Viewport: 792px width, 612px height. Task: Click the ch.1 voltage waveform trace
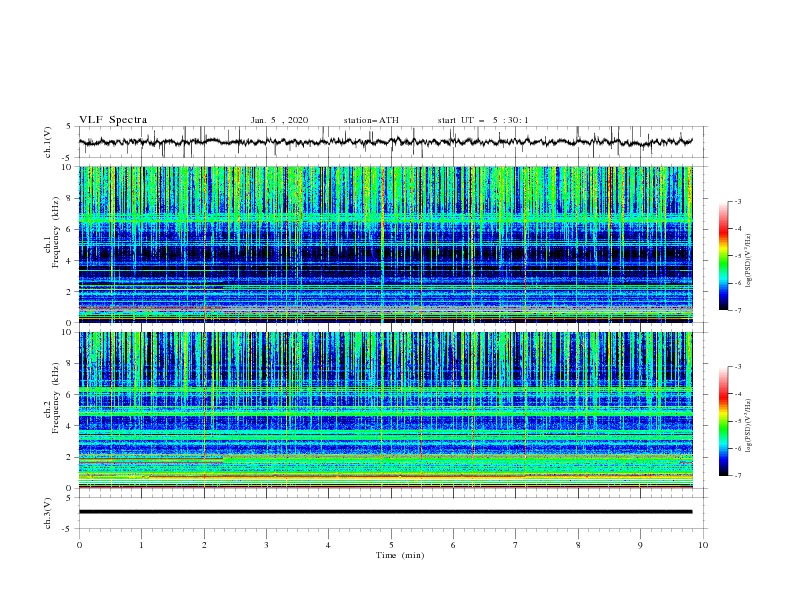tap(385, 142)
